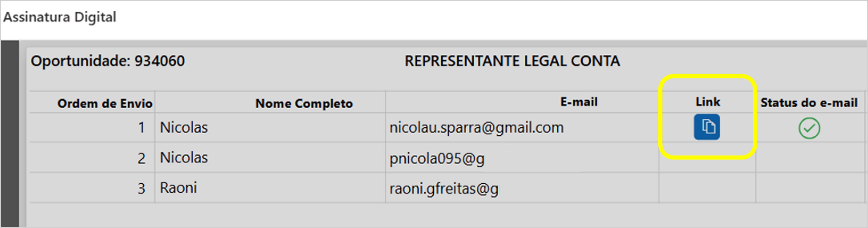
Task: Click order number 2 in Ordem de Envio
Action: (x=141, y=158)
